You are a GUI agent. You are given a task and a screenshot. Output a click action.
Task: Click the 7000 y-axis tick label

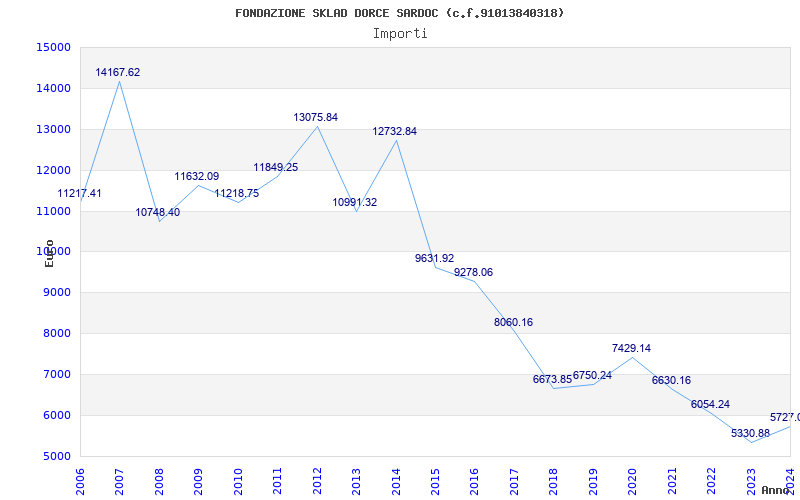(56, 374)
